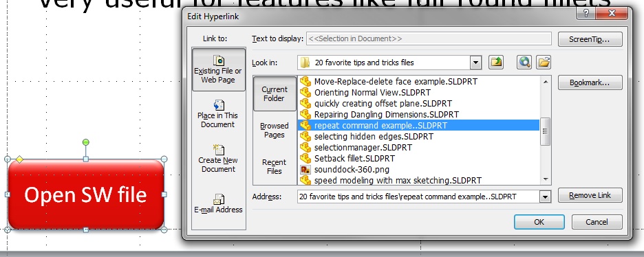Confirm the hyperlink with OK
This screenshot has width=644, height=257.
pos(539,222)
